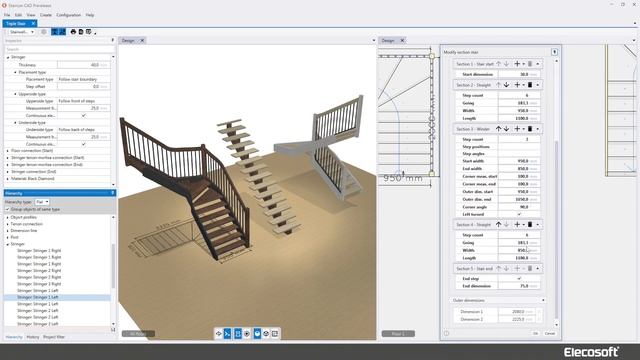Switch to the Project filter tab
This screenshot has width=640, height=360.
[54, 337]
